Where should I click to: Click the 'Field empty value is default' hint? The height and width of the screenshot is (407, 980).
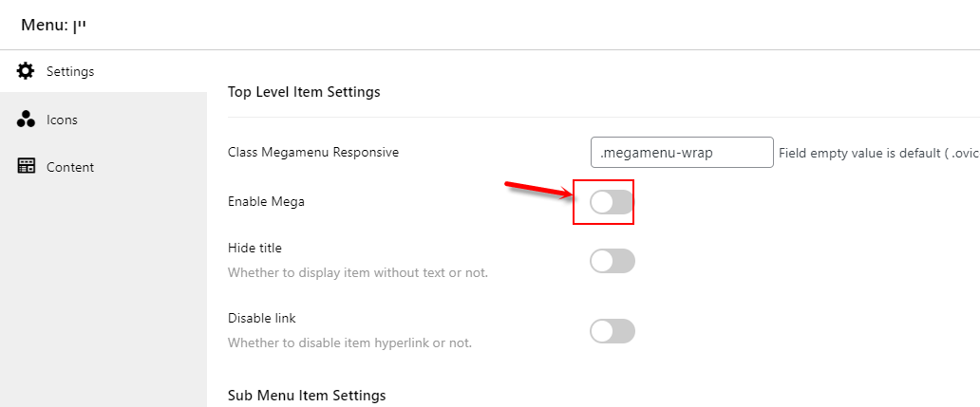[x=878, y=153]
